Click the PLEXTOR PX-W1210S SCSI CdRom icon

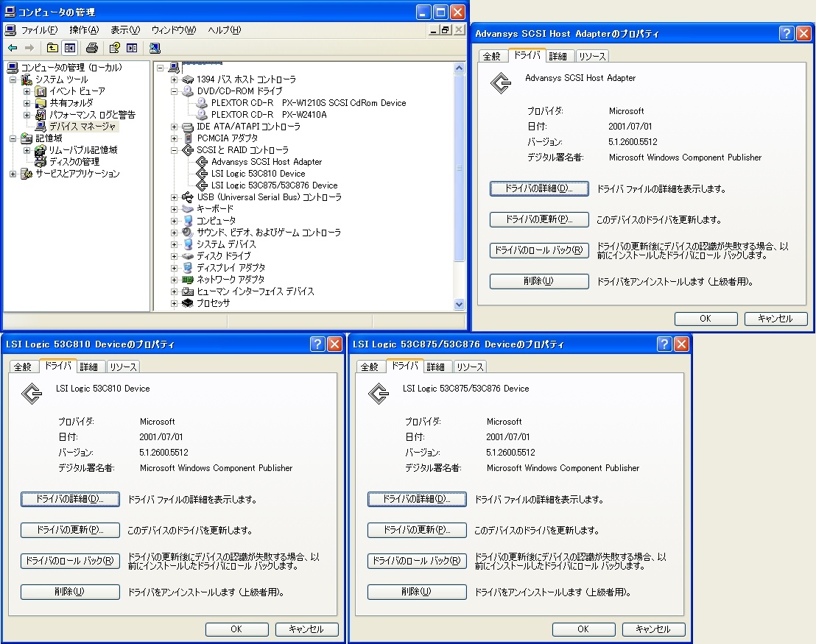click(202, 102)
